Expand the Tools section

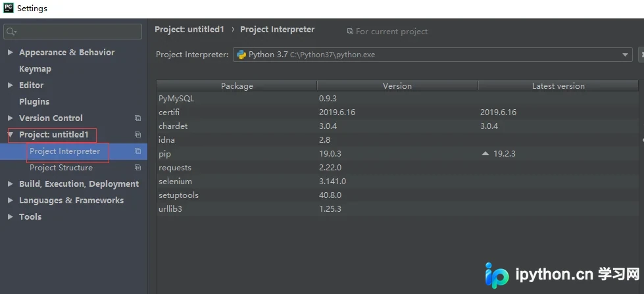(11, 217)
